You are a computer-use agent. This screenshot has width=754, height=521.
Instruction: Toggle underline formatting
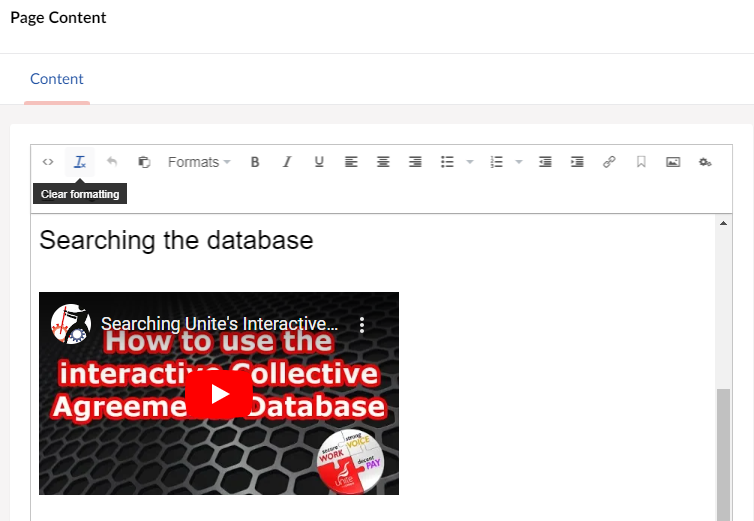(319, 162)
